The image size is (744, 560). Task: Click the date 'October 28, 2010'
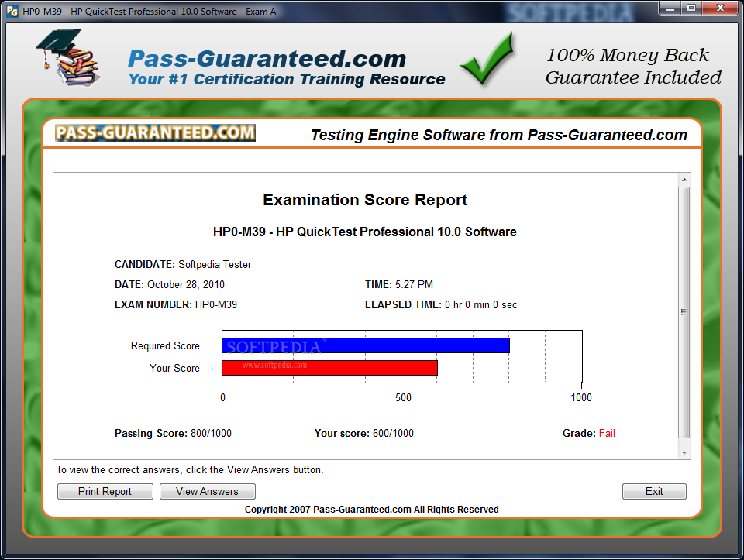click(x=186, y=284)
